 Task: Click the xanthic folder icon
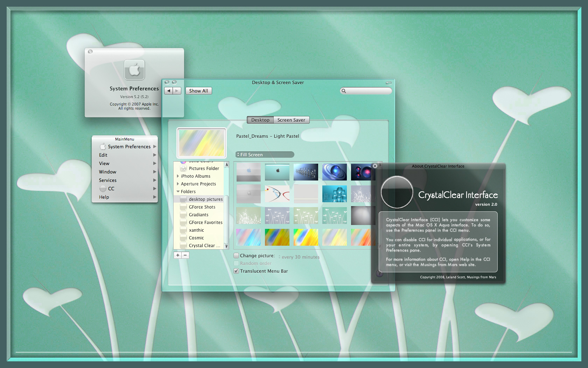[183, 230]
